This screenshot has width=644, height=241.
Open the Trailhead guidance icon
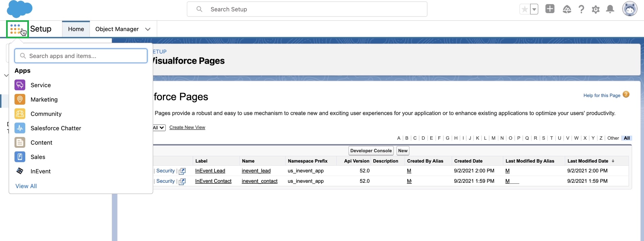pos(567,9)
